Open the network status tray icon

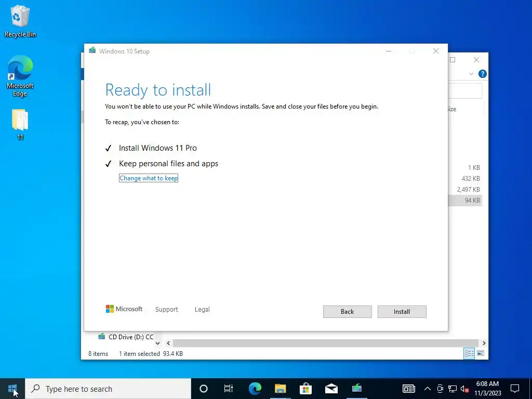click(453, 389)
